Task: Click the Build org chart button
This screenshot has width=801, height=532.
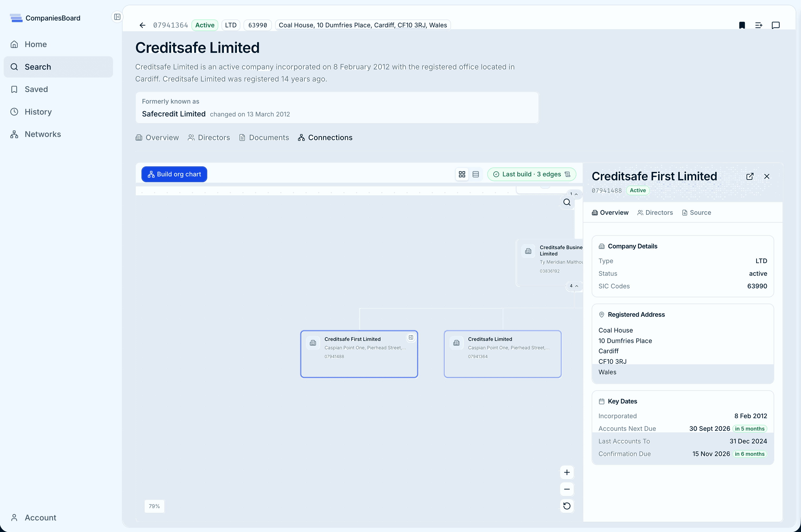Action: pyautogui.click(x=174, y=174)
